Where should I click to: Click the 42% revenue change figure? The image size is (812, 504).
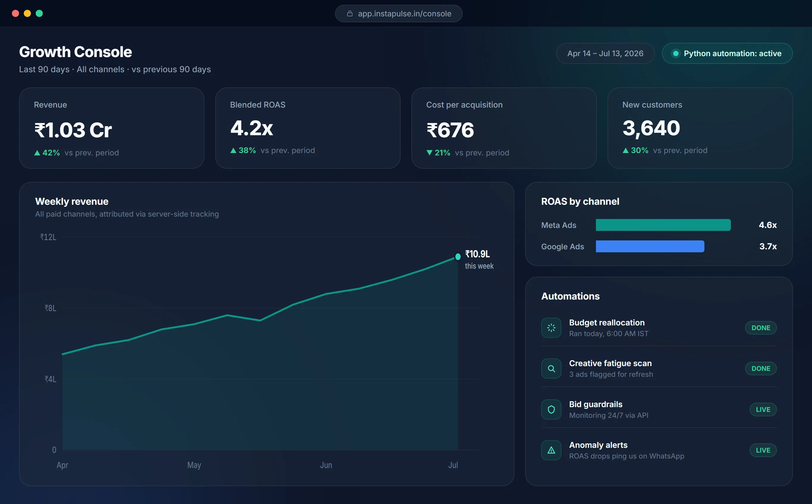pos(51,153)
